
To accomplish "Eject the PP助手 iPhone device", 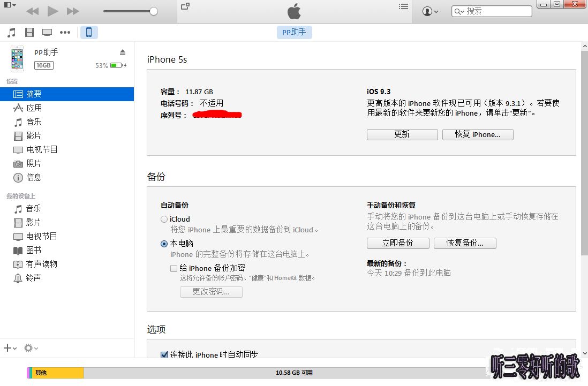I will pos(123,52).
